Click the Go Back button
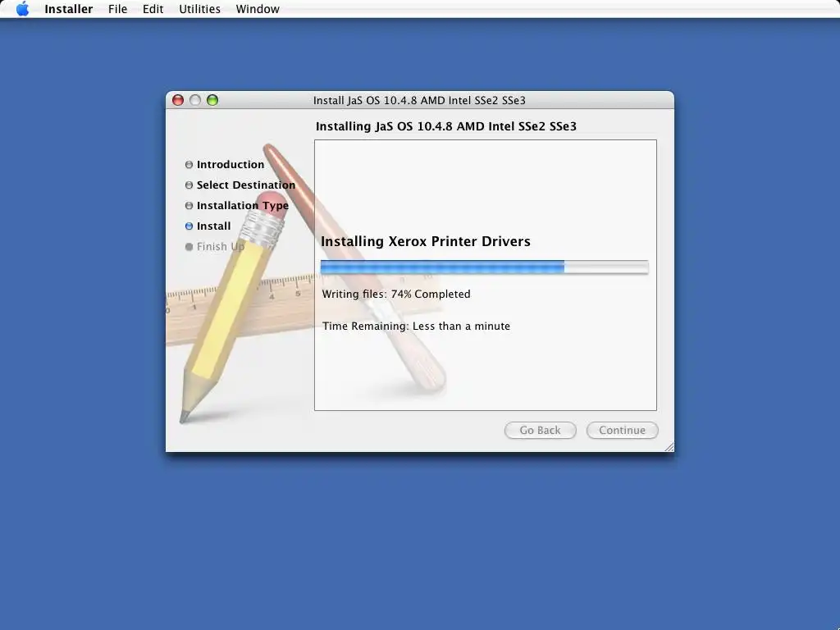This screenshot has width=840, height=630. coord(540,430)
